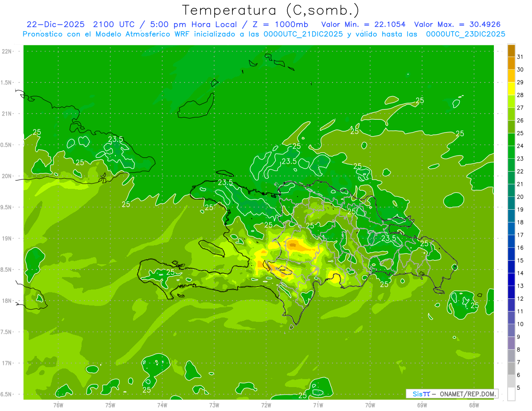
Task: Pick the green swatch between 24 and 25
Action: pos(511,139)
